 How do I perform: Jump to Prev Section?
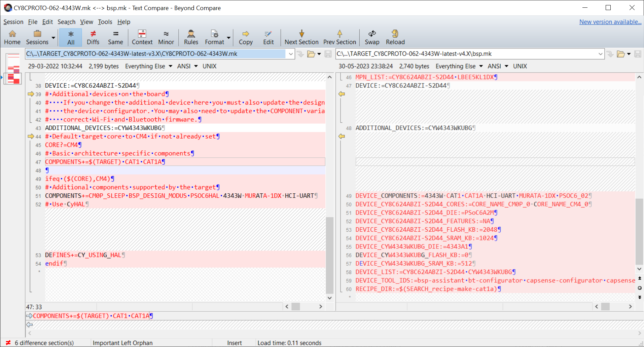tap(339, 37)
